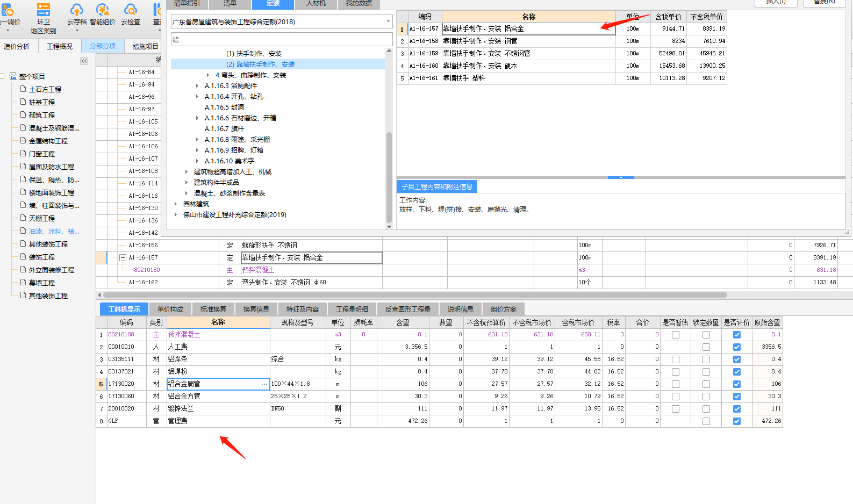Expand the 园林建筑 node
Screen dimensions: 853x504
point(176,204)
